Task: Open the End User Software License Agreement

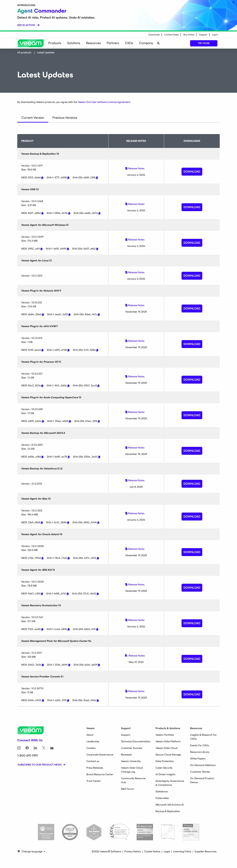Action: [x=104, y=102]
